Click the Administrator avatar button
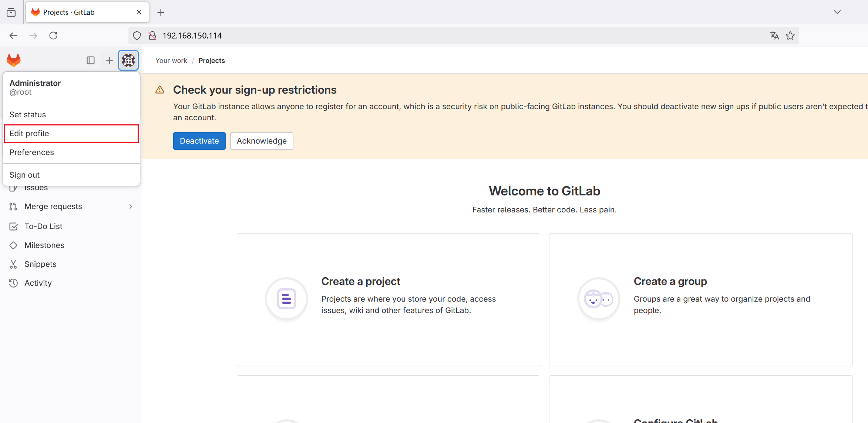Viewport: 868px width, 423px height. coord(128,60)
